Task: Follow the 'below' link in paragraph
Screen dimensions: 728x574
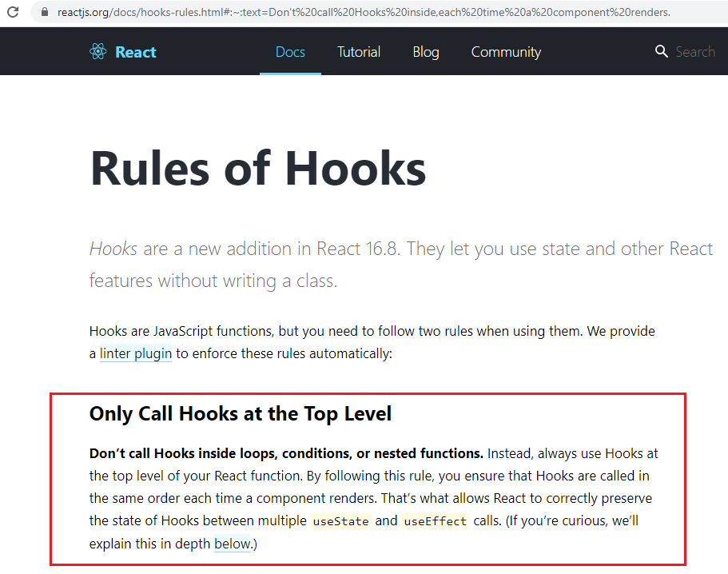Action: pos(233,544)
